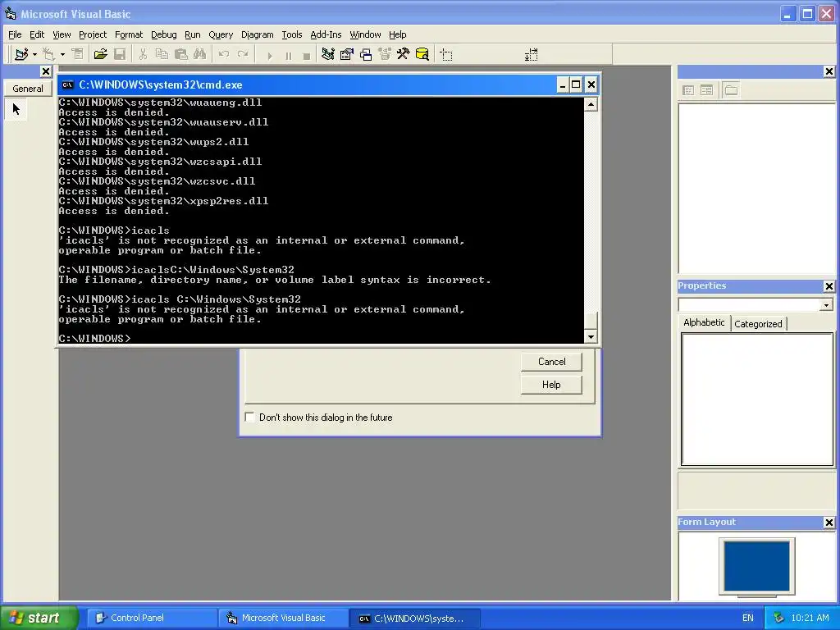This screenshot has height=630, width=840.
Task: Open the Query menu
Action: click(x=221, y=34)
